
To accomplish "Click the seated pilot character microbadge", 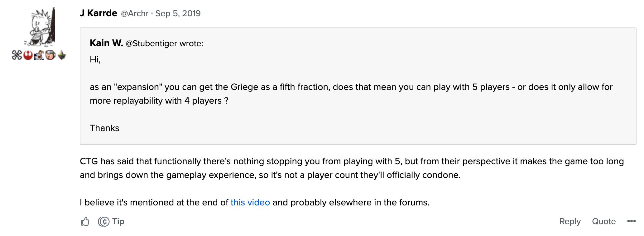I will (x=39, y=55).
